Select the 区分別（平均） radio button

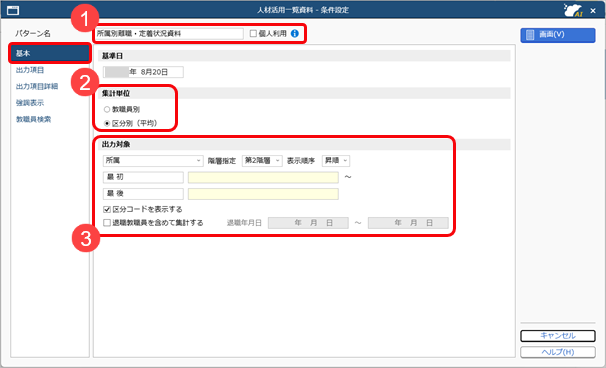point(107,124)
